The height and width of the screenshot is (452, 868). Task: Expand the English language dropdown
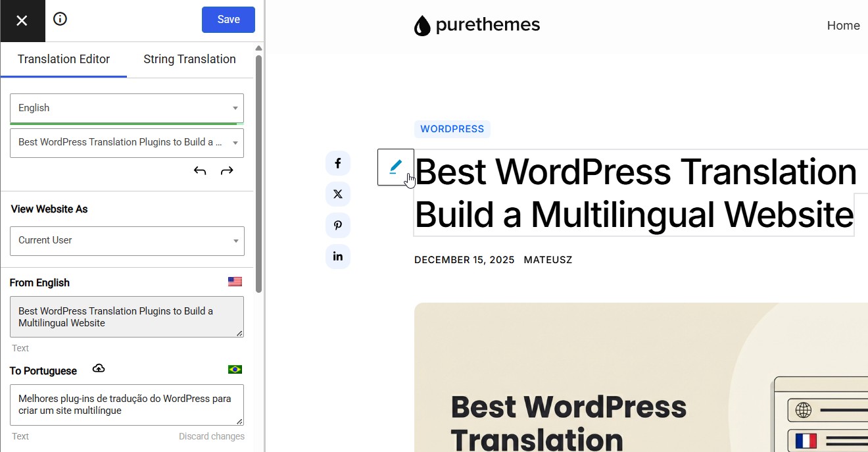tap(127, 108)
